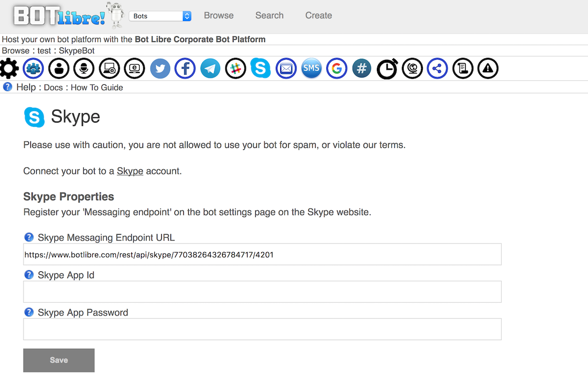This screenshot has height=383, width=588.
Task: Open the Twitter integration icon
Action: 160,69
